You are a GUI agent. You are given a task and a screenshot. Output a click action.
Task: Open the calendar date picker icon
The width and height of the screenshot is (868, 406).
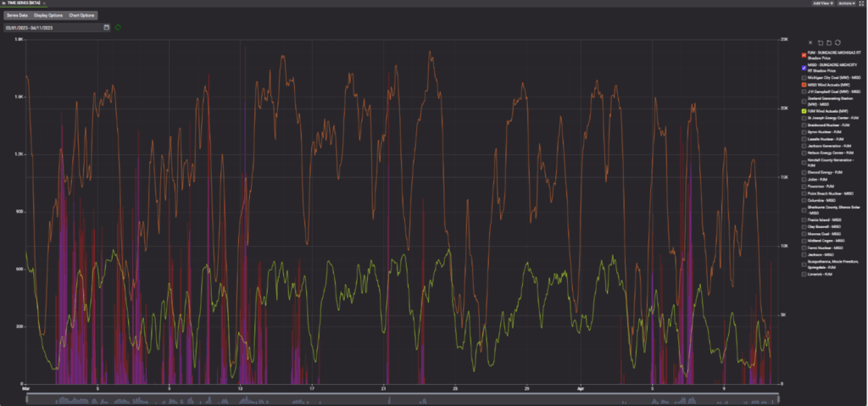[107, 27]
